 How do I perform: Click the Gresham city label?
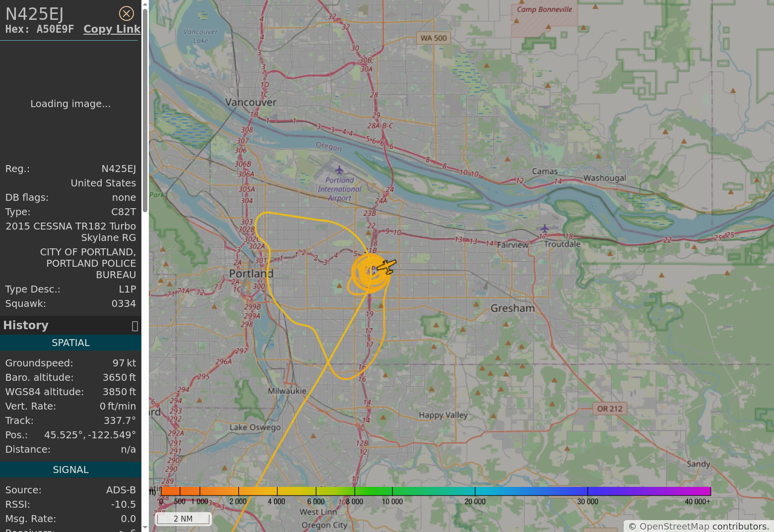[513, 308]
